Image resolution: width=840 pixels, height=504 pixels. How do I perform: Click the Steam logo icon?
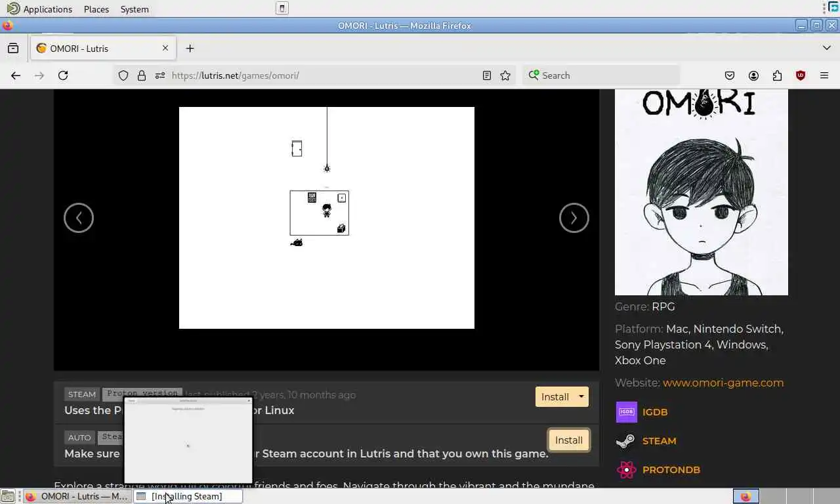(626, 441)
